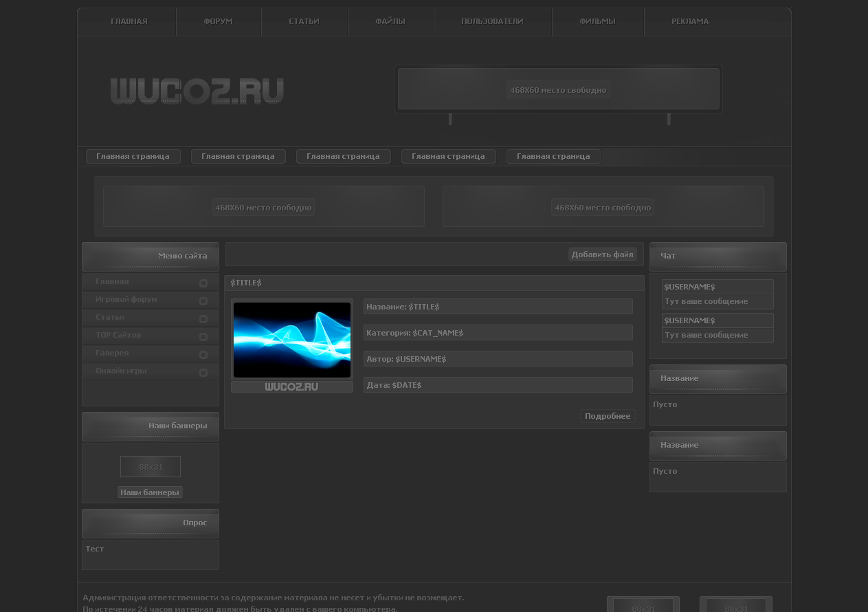Click the square icon beside Онлайн игры
This screenshot has width=868, height=612.
tap(203, 373)
